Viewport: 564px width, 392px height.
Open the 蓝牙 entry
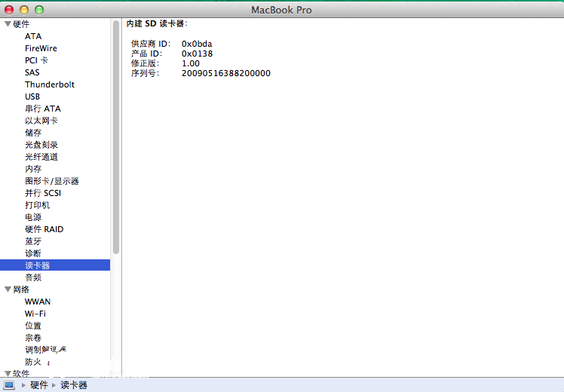pos(33,241)
